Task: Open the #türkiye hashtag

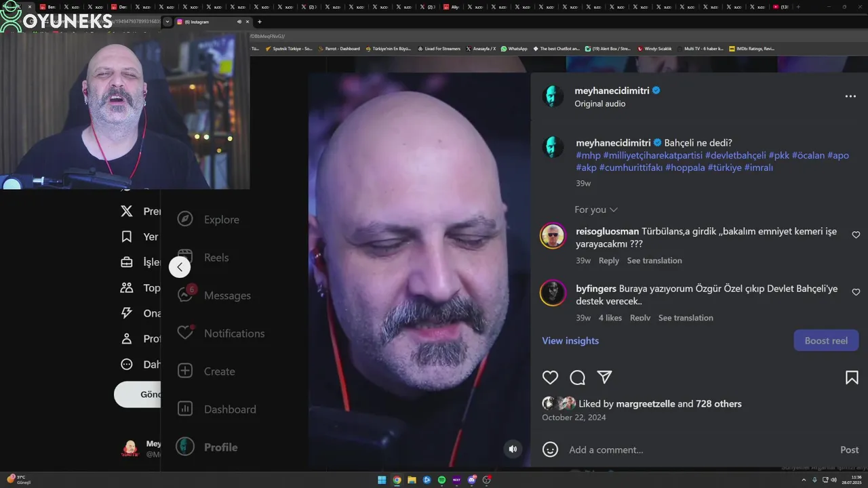Action: tap(725, 167)
